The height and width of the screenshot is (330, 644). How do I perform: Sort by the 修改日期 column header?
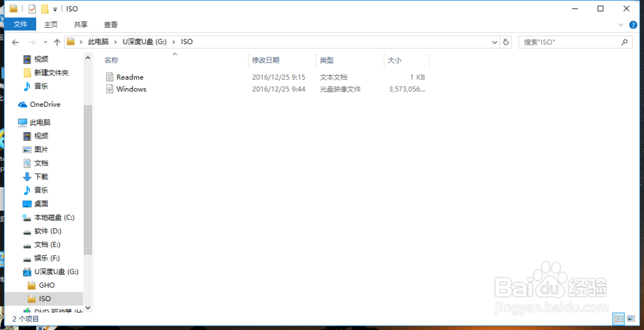(266, 60)
